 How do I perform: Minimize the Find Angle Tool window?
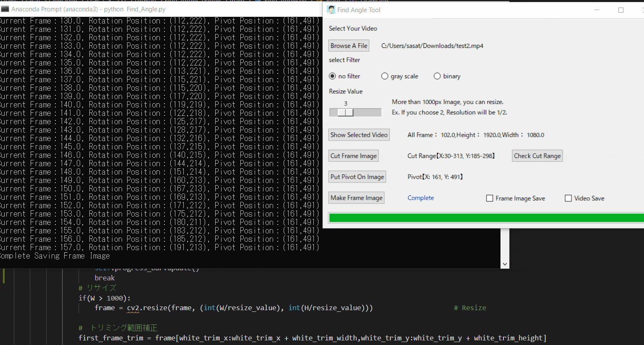[x=597, y=10]
